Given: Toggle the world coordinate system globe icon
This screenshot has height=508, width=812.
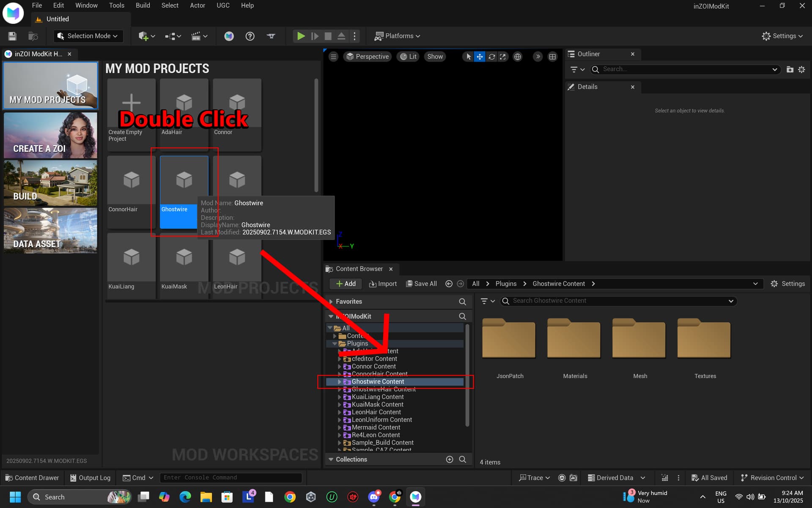Looking at the screenshot, I should tap(517, 57).
